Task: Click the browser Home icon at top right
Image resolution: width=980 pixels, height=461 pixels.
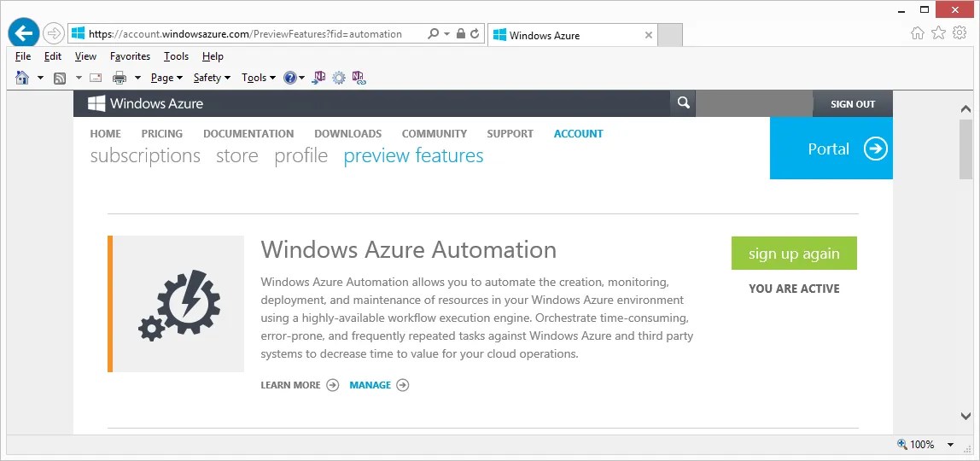Action: pos(918,33)
